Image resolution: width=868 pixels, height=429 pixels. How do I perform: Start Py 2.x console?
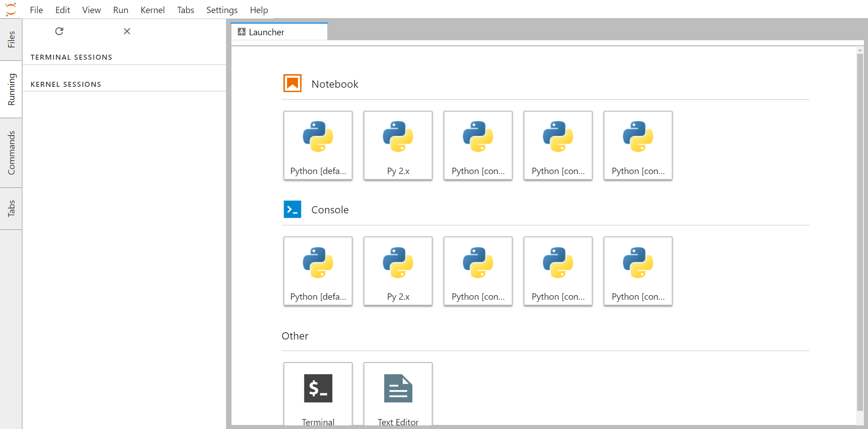click(398, 271)
